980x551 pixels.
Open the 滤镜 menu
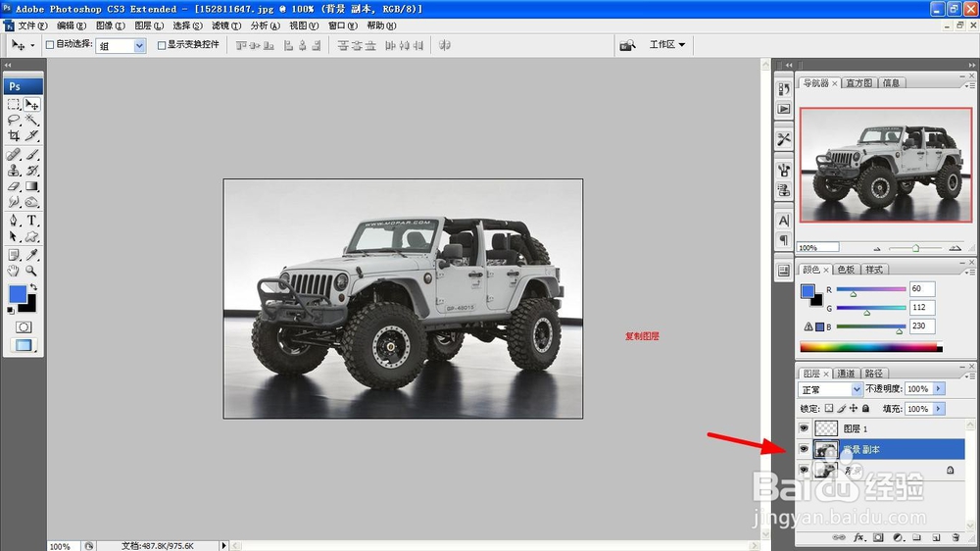point(226,25)
